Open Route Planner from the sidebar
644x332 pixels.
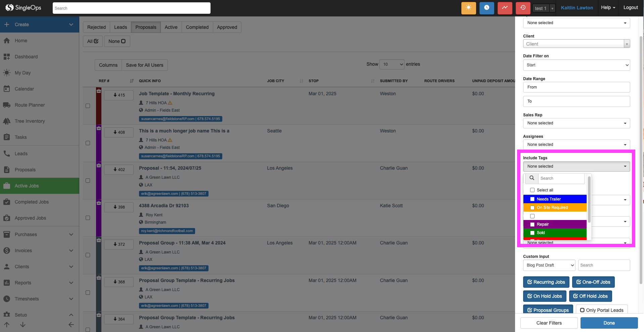(30, 105)
